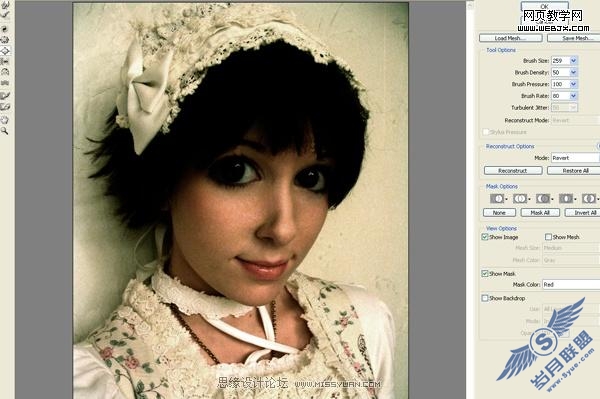This screenshot has height=399, width=600.
Task: Select the Bloat tool
Action: coord(5,50)
